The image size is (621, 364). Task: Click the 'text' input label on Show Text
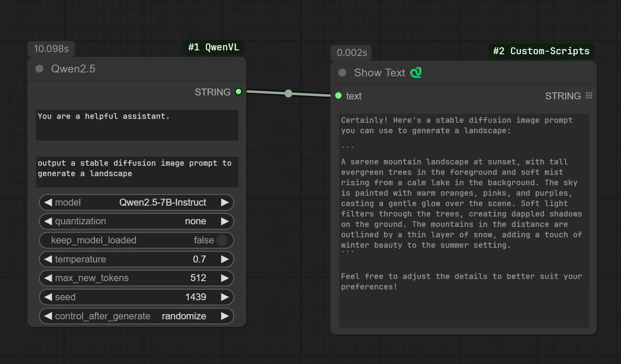pos(354,96)
